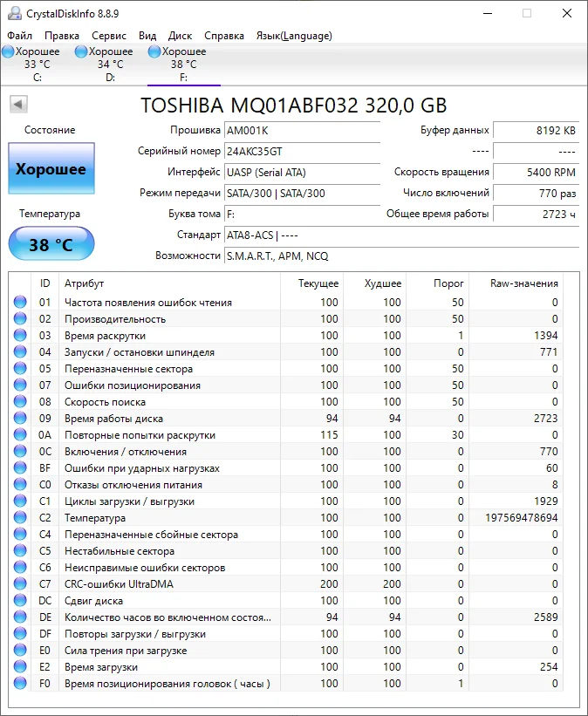
Task: Click the status orb for attribute 0C
Action: pyautogui.click(x=20, y=451)
